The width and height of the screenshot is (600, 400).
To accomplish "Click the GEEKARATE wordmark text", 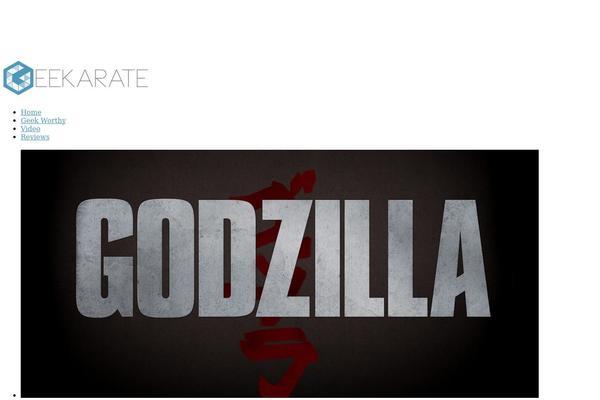I will click(91, 78).
